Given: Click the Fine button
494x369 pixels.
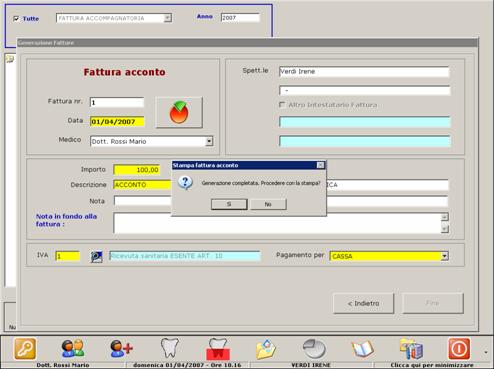Looking at the screenshot, I should [x=433, y=303].
